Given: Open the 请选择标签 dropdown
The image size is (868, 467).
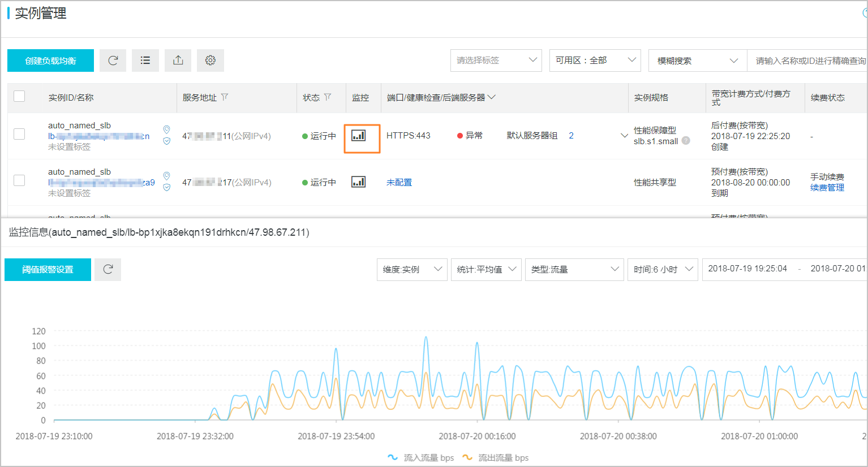Looking at the screenshot, I should click(496, 60).
